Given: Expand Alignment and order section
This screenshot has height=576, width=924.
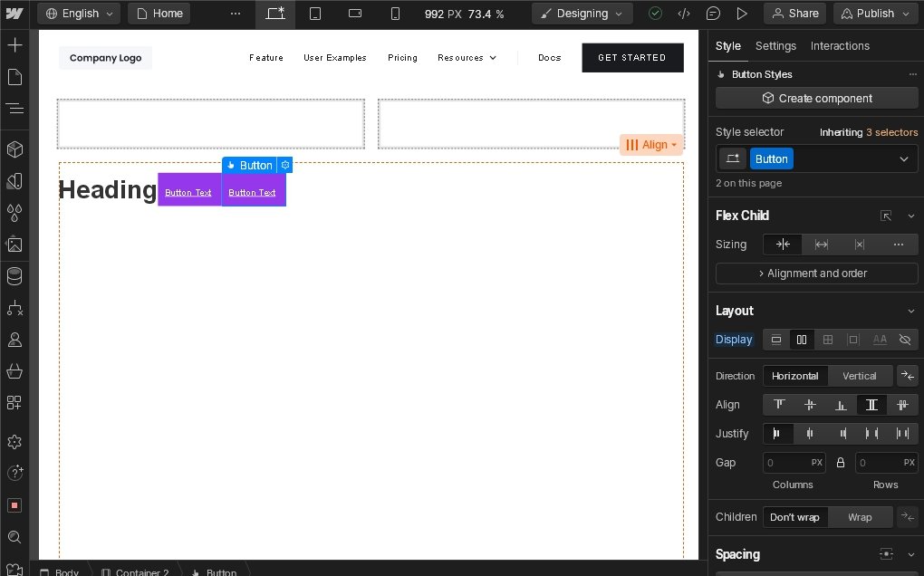Looking at the screenshot, I should click(x=816, y=274).
